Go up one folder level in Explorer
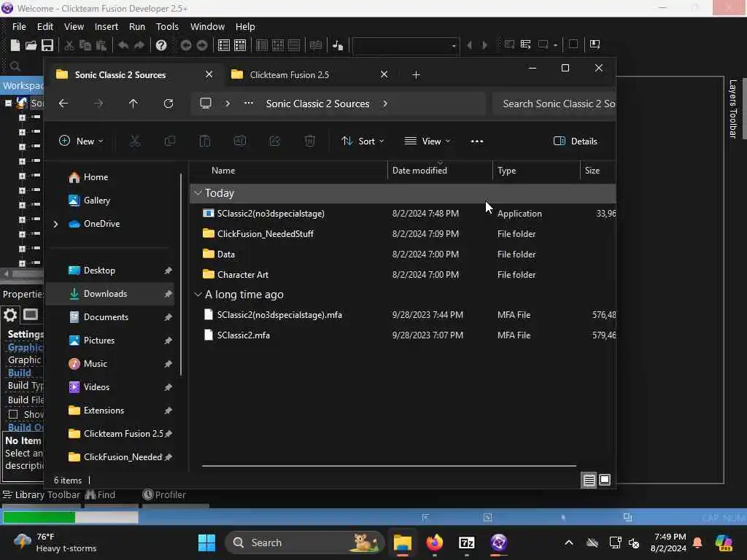 coord(133,104)
